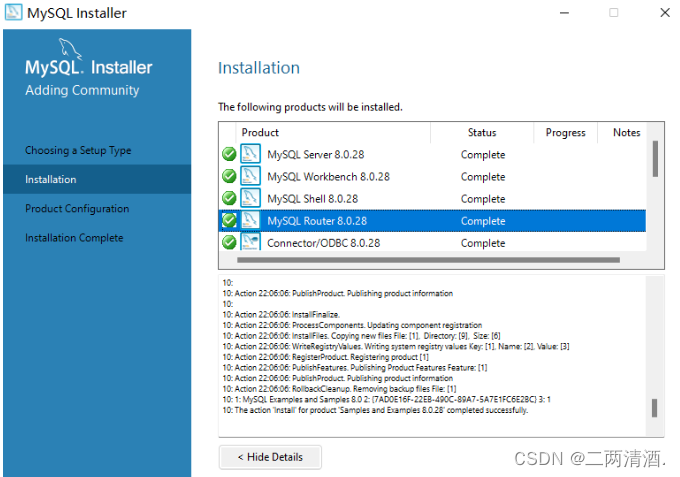Viewport: 680px width, 477px height.
Task: Open the Choosing a Setup Type step
Action: point(78,150)
